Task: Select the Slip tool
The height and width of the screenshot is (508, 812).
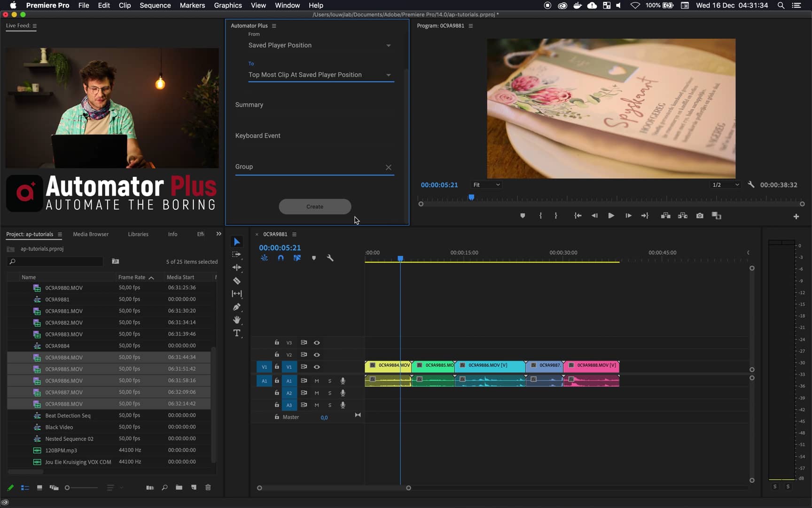Action: tap(237, 294)
